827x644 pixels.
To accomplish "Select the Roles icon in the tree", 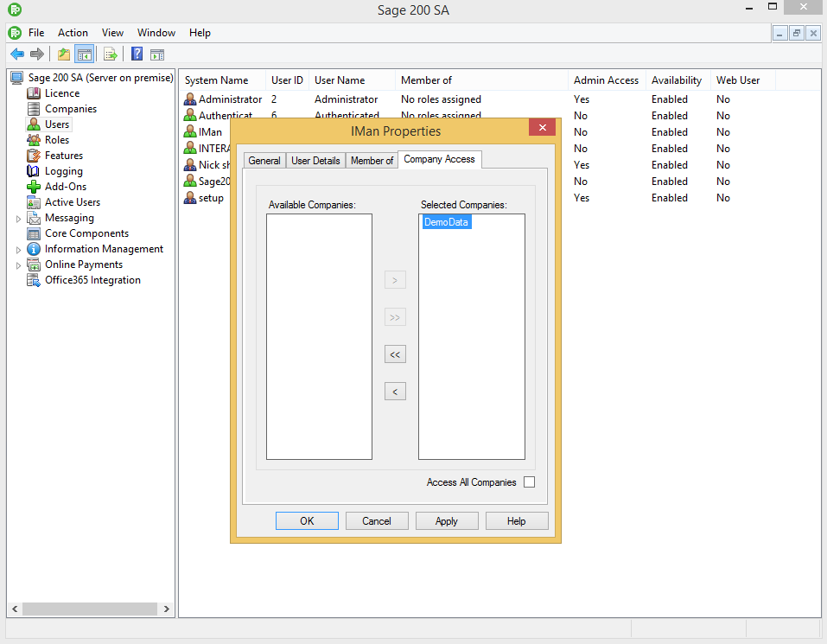I will (34, 140).
